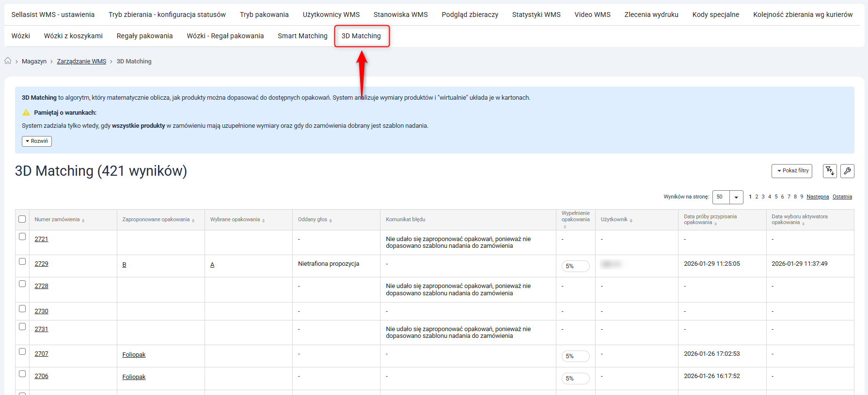This screenshot has width=868, height=395.
Task: Open the Pokaż filtry dropdown
Action: click(792, 171)
